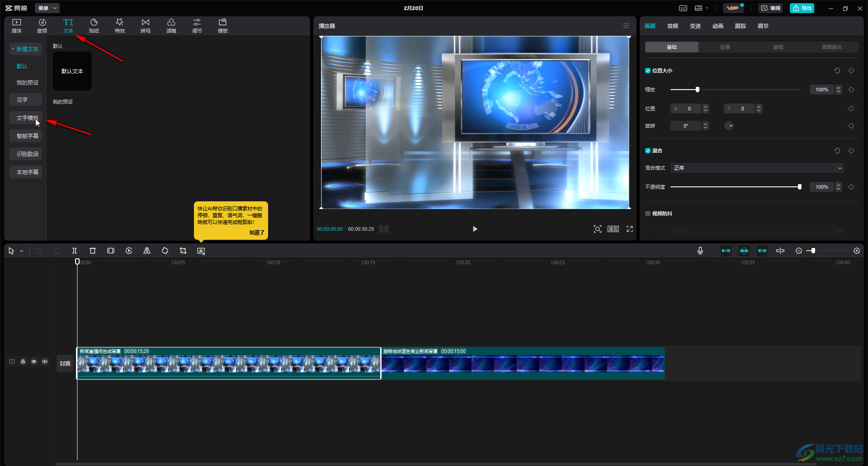Switch to the 动画 (animation) tab
The width and height of the screenshot is (868, 466).
pos(718,26)
